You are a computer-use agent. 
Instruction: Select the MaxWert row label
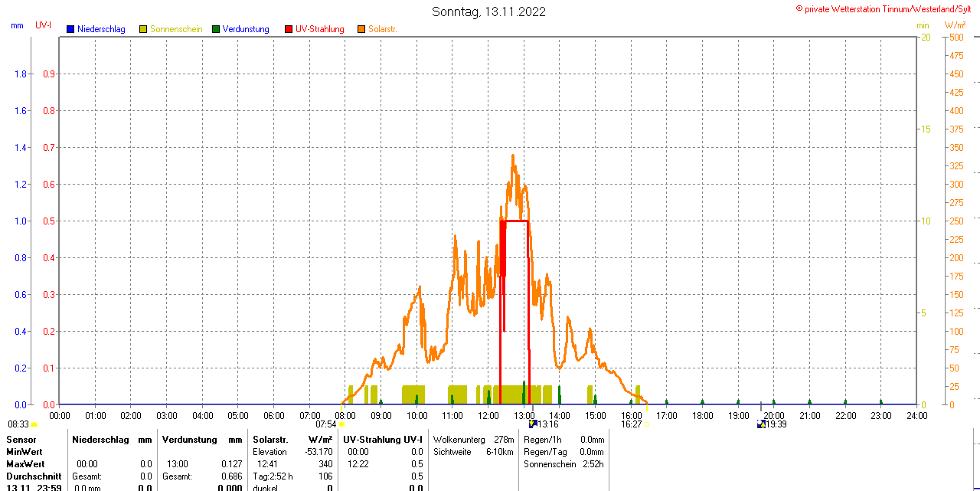[25, 464]
